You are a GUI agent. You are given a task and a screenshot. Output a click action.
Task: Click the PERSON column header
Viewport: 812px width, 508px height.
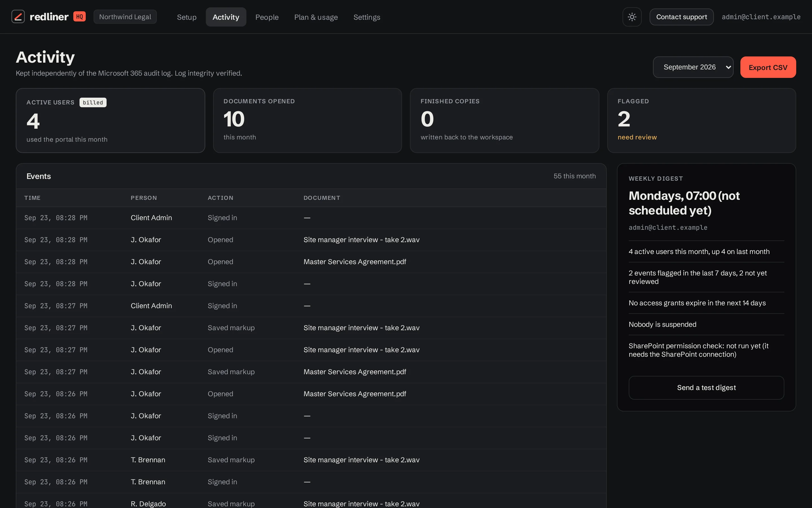tap(144, 198)
